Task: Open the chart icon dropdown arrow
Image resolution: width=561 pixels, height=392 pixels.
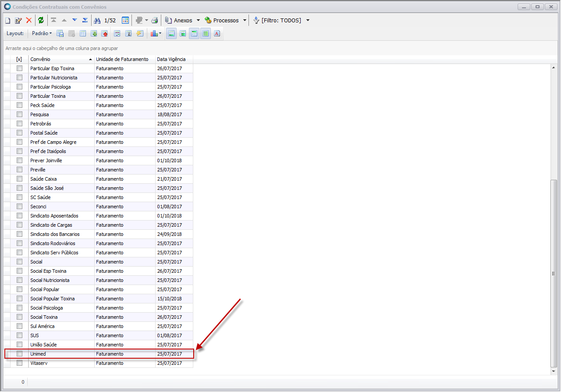Action: tap(160, 33)
